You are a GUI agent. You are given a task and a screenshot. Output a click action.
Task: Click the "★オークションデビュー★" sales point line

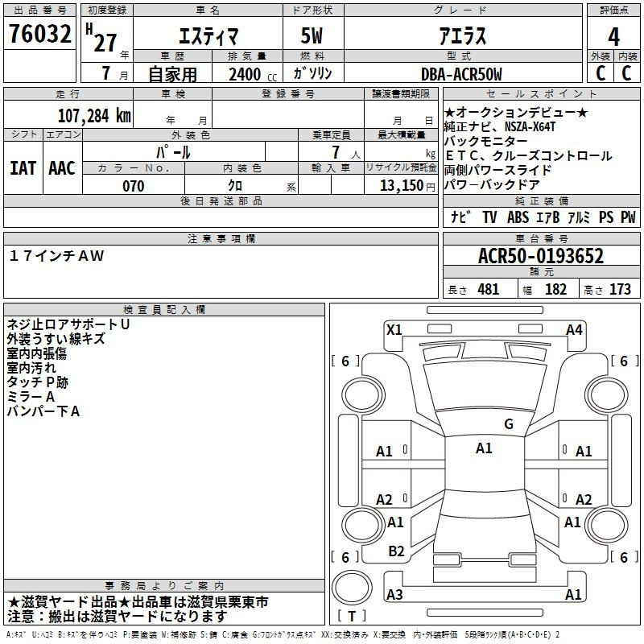pos(516,112)
